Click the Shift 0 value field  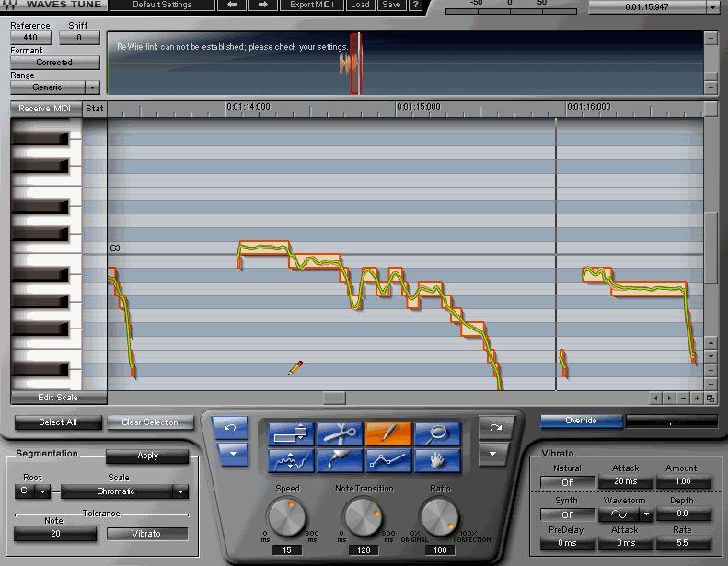[79, 38]
